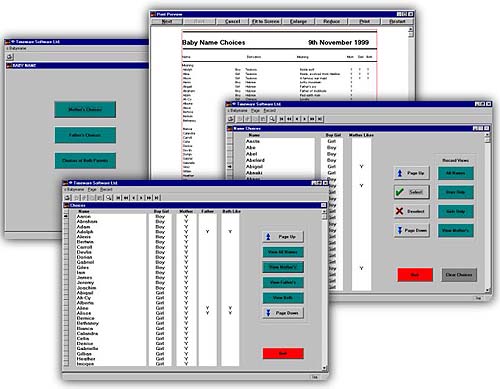Jump to last record in the Name Choices window toolbar

[x=320, y=119]
